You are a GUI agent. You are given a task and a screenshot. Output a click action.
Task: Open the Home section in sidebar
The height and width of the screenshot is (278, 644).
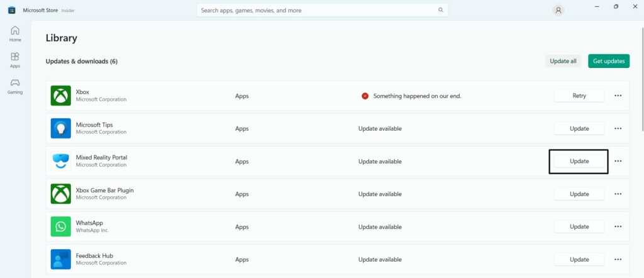(x=15, y=33)
